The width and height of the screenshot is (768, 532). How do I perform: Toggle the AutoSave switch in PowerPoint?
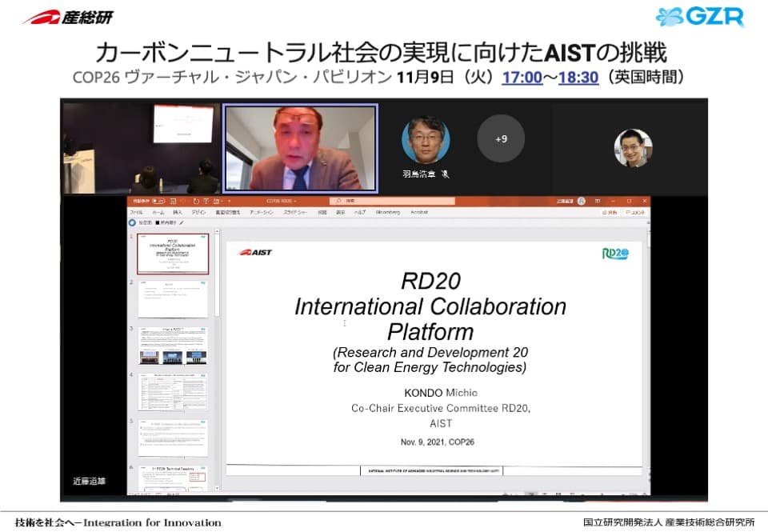click(x=160, y=202)
